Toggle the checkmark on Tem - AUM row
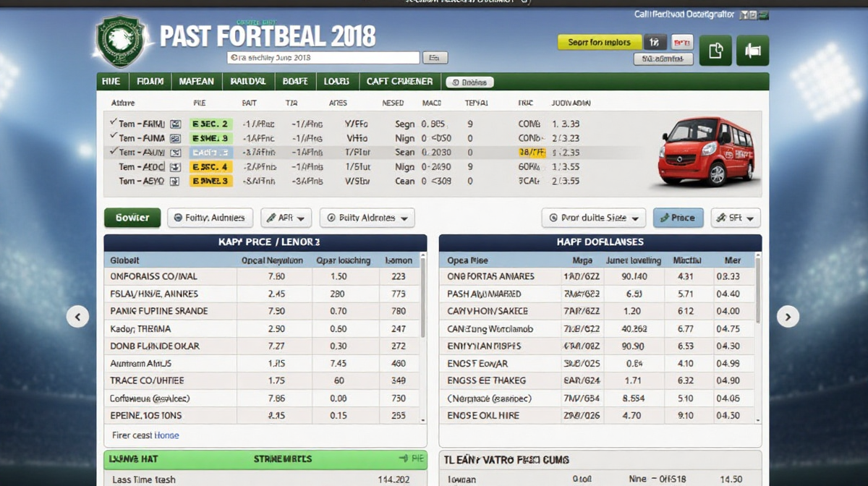868x486 pixels. pos(113,153)
